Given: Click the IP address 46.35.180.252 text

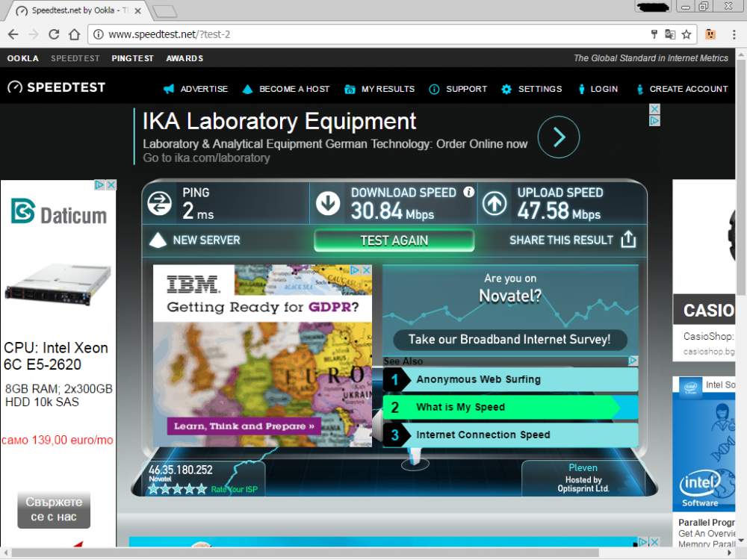Looking at the screenshot, I should (181, 470).
